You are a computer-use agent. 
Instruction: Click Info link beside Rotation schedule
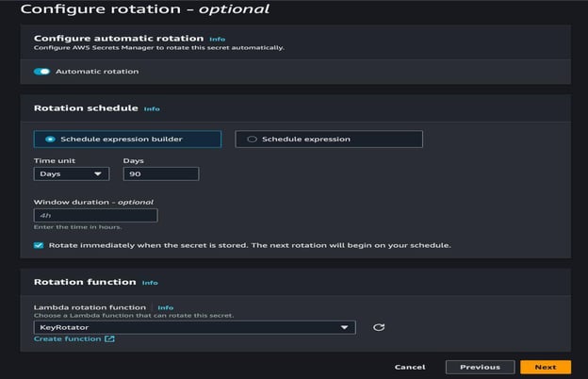(152, 108)
